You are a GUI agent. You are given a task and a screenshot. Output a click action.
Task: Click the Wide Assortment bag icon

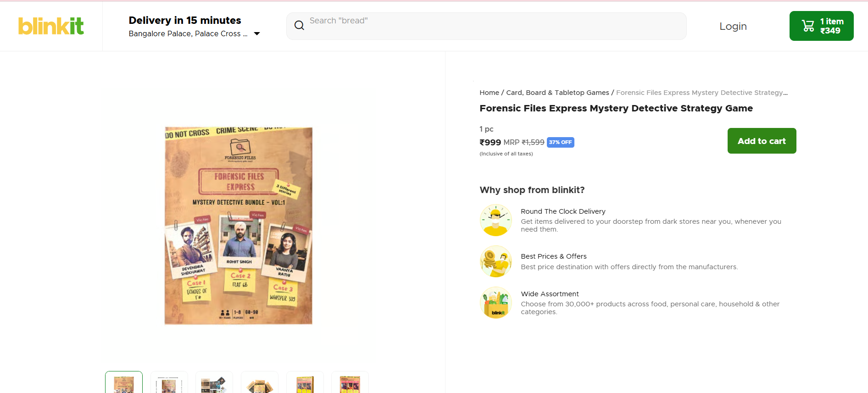495,303
